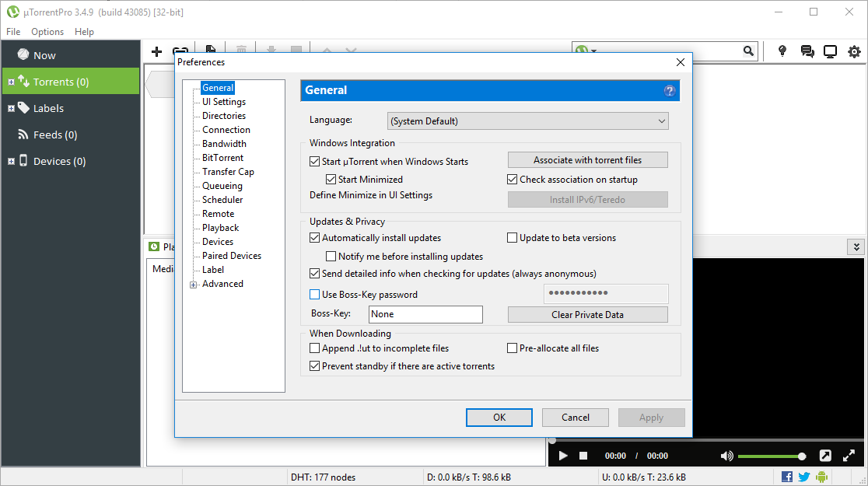
Task: Select Scheduler in preferences tree
Action: point(222,199)
